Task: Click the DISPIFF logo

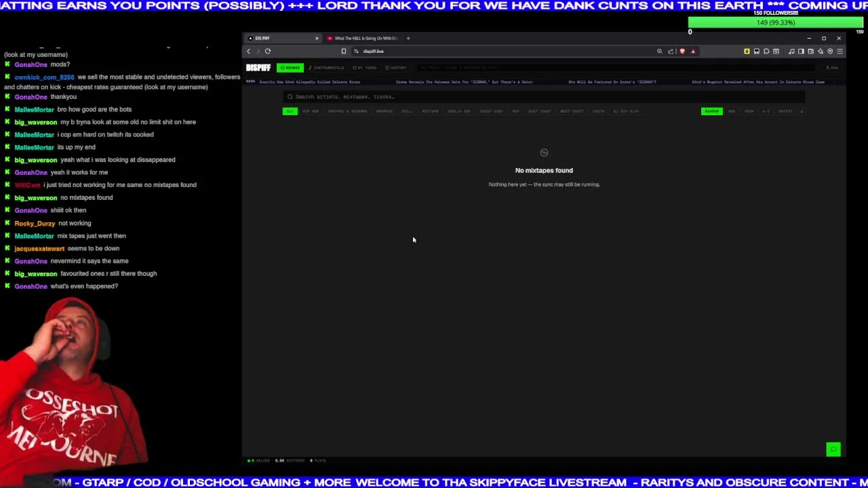Action: point(258,68)
